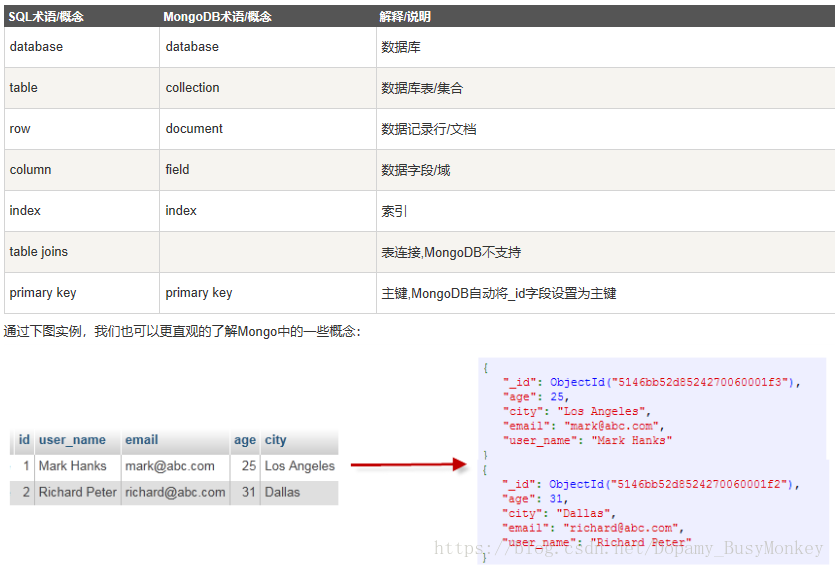Click '索引' explanation text
This screenshot has height=568, width=835.
pos(394,211)
